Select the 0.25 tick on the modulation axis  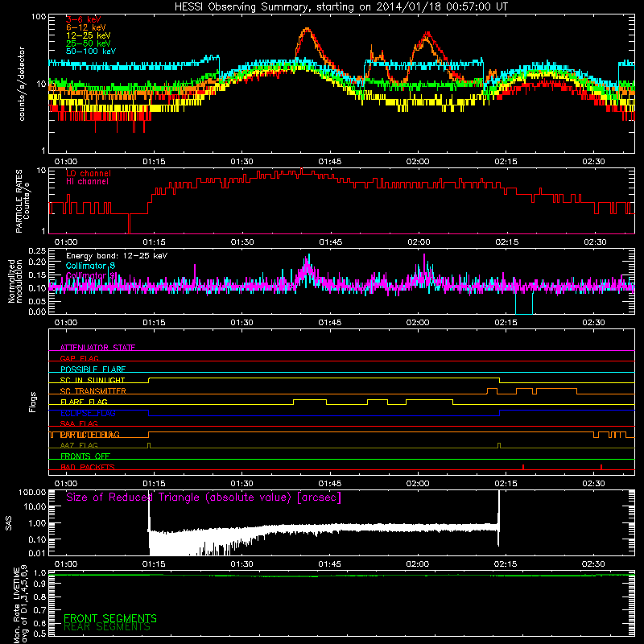point(37,251)
